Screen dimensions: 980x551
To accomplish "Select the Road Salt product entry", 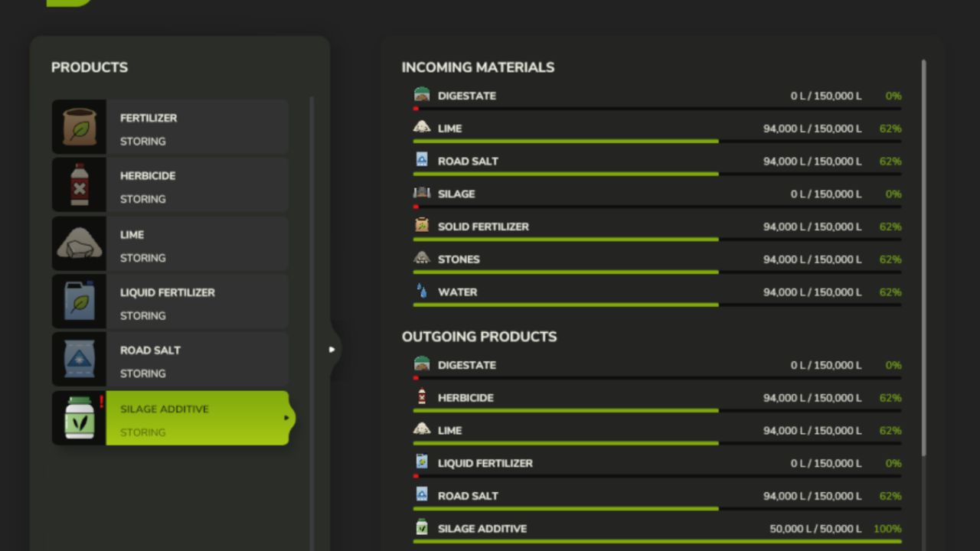I will (196, 360).
